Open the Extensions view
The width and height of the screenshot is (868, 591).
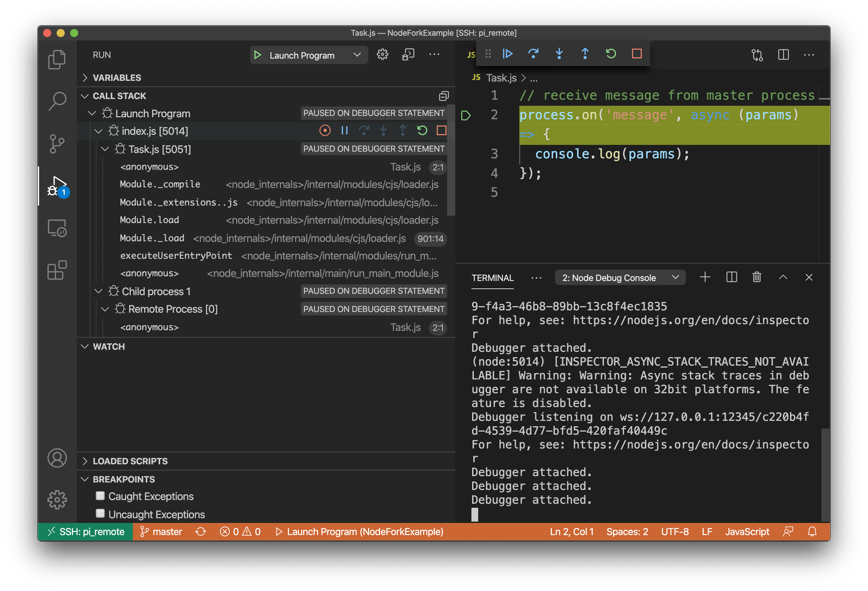pos(57,270)
